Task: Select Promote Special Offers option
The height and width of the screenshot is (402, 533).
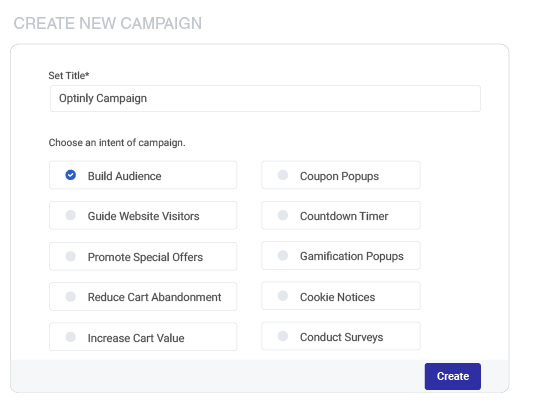Action: pos(71,256)
